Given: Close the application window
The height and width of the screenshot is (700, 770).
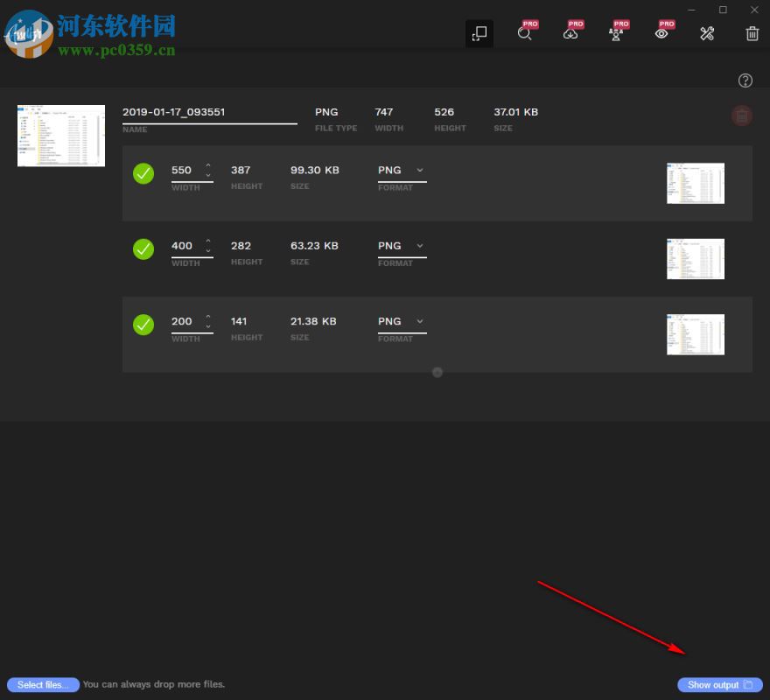Looking at the screenshot, I should (x=754, y=10).
